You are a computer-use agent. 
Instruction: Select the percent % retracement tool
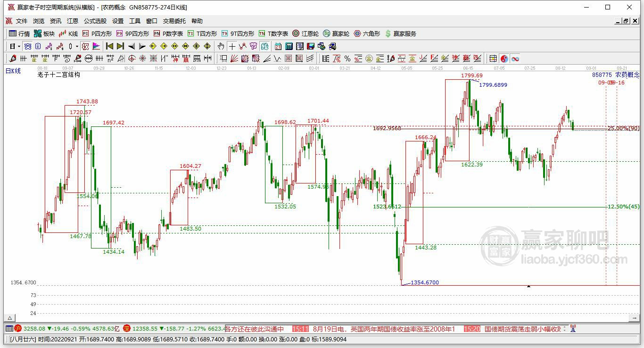pyautogui.click(x=347, y=58)
